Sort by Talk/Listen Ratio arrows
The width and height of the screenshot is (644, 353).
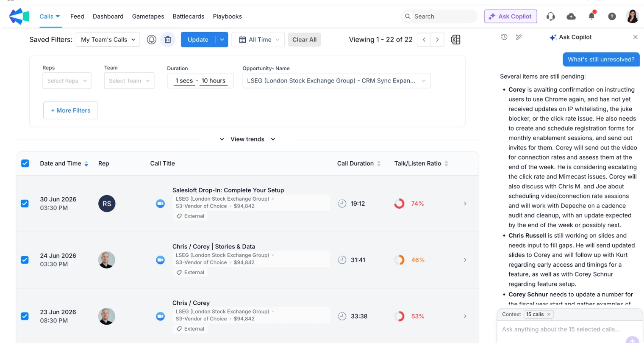point(446,164)
